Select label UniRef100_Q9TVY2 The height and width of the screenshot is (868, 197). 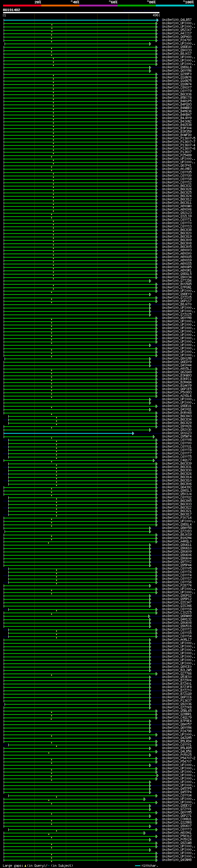point(177,562)
